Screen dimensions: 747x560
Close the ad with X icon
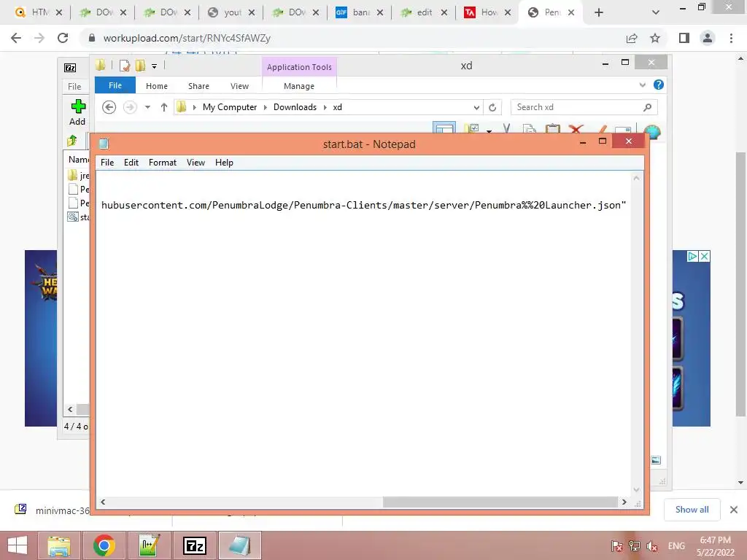(x=704, y=256)
